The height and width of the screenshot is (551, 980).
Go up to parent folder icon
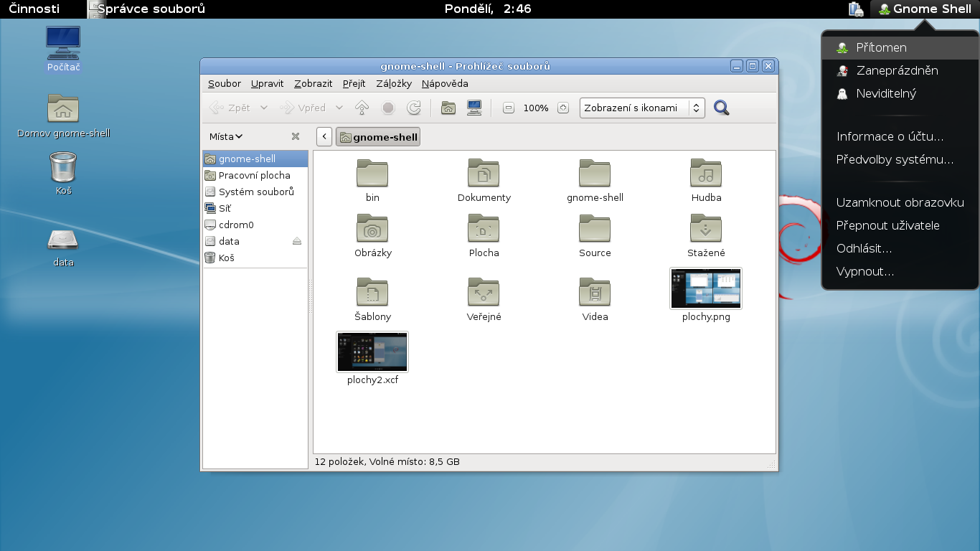coord(362,108)
